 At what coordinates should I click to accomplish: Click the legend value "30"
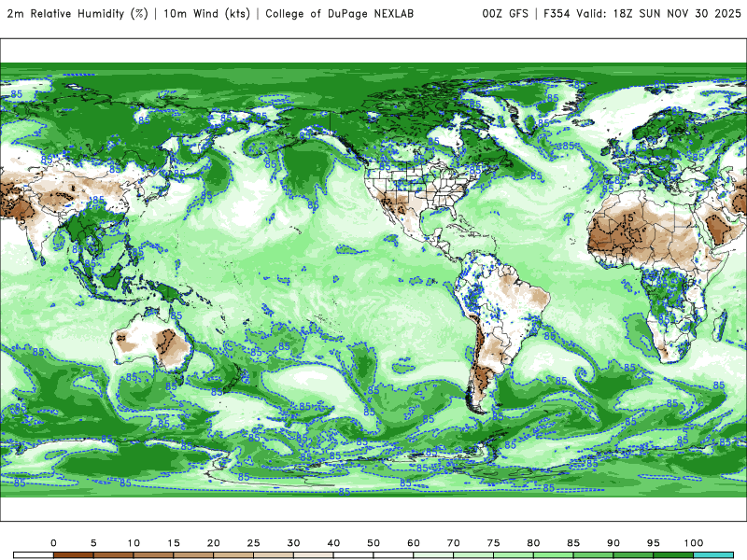tap(293, 543)
